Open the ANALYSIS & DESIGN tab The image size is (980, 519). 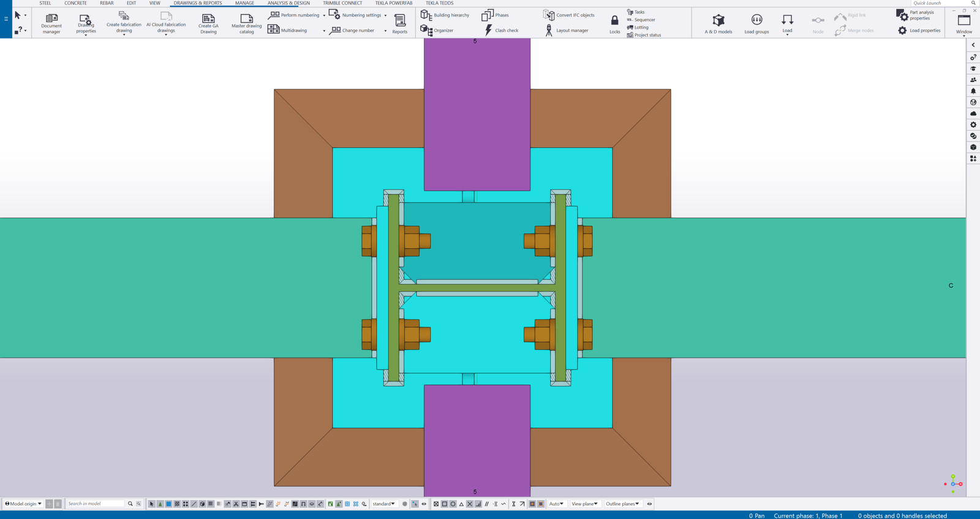(288, 3)
